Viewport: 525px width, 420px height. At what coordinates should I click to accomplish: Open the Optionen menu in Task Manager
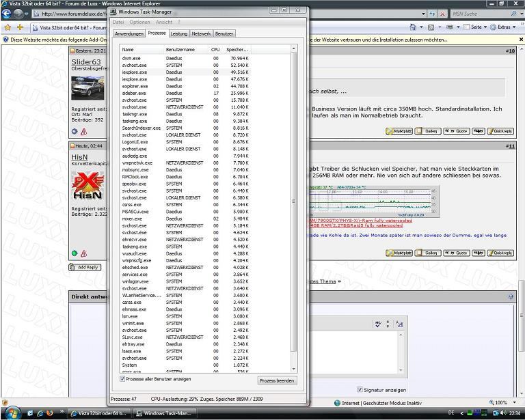(139, 22)
